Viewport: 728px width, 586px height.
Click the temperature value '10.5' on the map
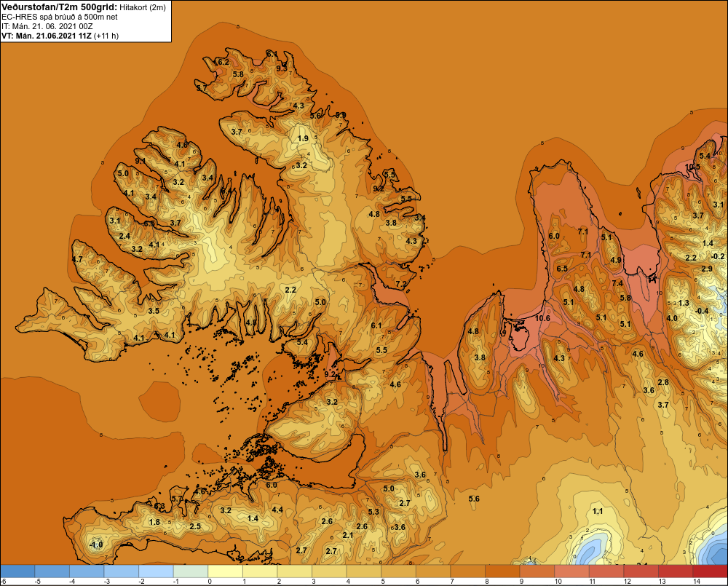click(x=693, y=167)
